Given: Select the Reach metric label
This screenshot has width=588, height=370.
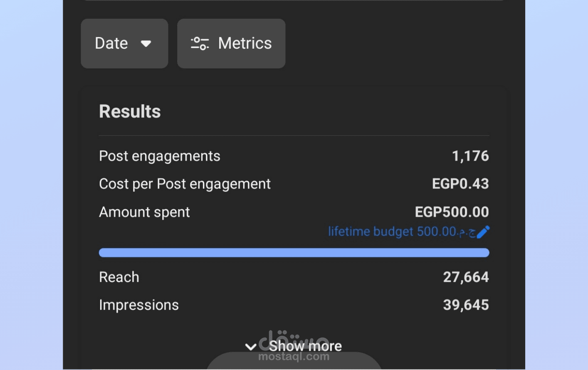Looking at the screenshot, I should [119, 277].
